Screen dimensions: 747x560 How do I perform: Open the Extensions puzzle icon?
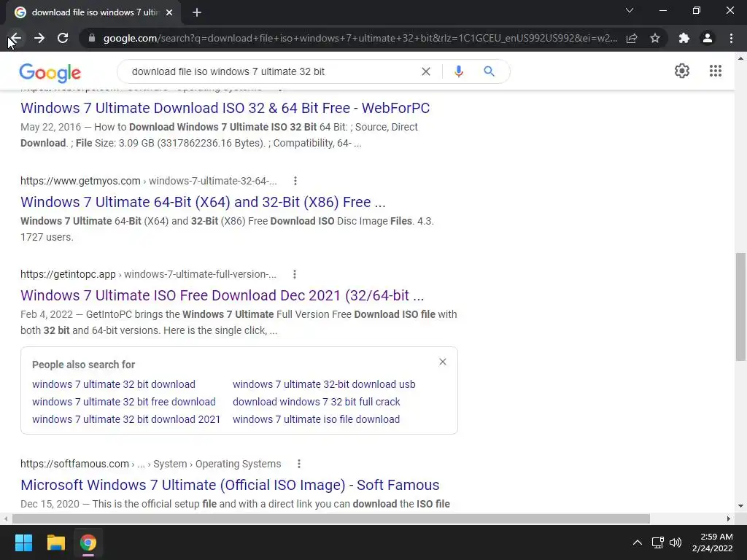click(x=684, y=38)
